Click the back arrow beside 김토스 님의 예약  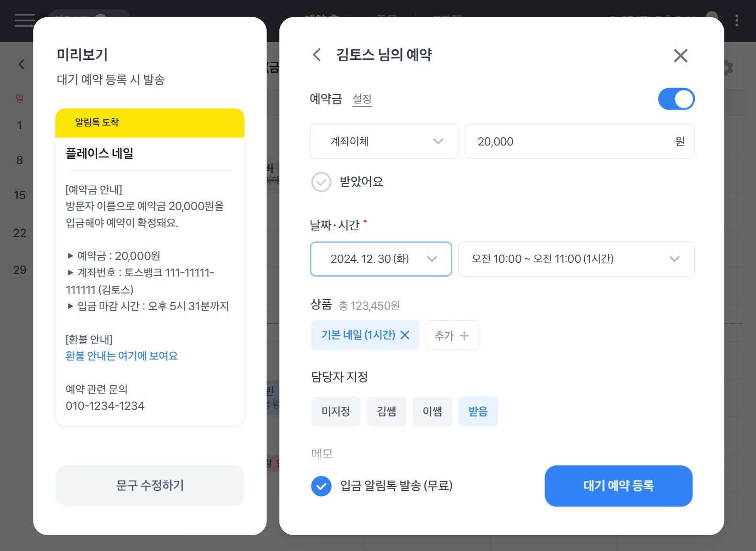coord(317,55)
